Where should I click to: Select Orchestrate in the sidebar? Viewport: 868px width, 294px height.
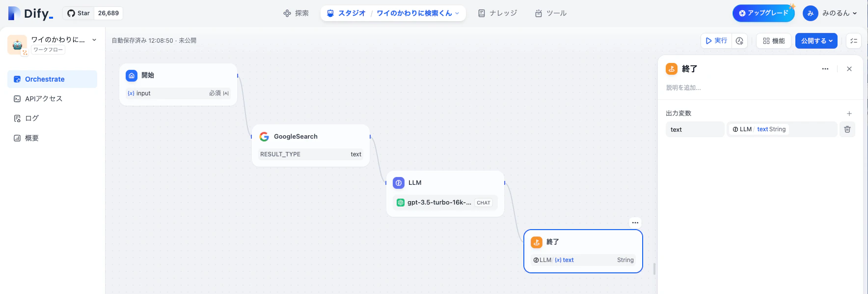[52, 79]
